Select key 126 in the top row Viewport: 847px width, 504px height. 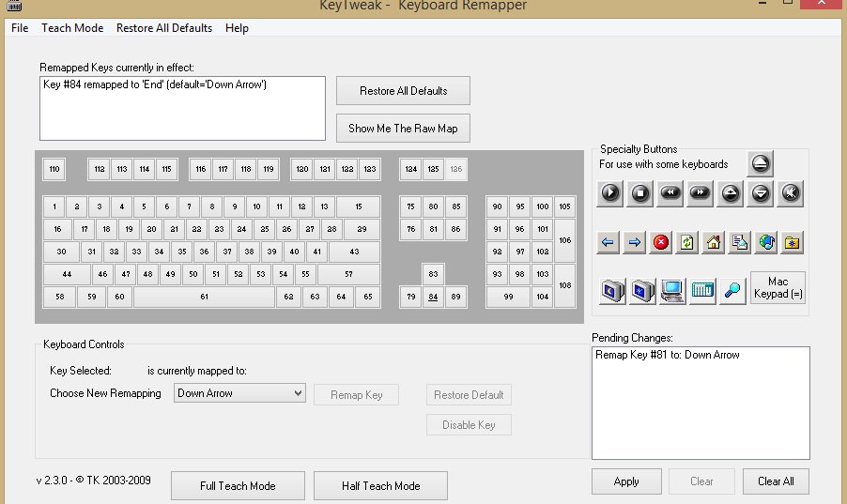coord(456,169)
